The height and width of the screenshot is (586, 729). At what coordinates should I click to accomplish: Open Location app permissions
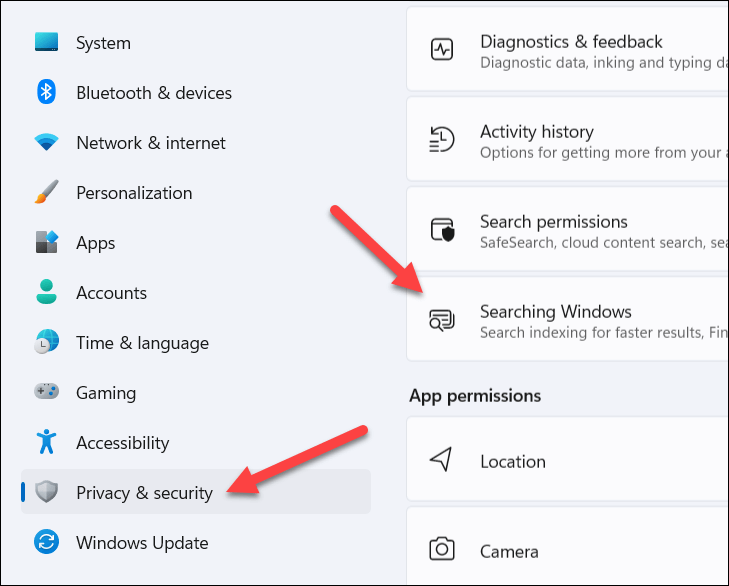click(513, 461)
